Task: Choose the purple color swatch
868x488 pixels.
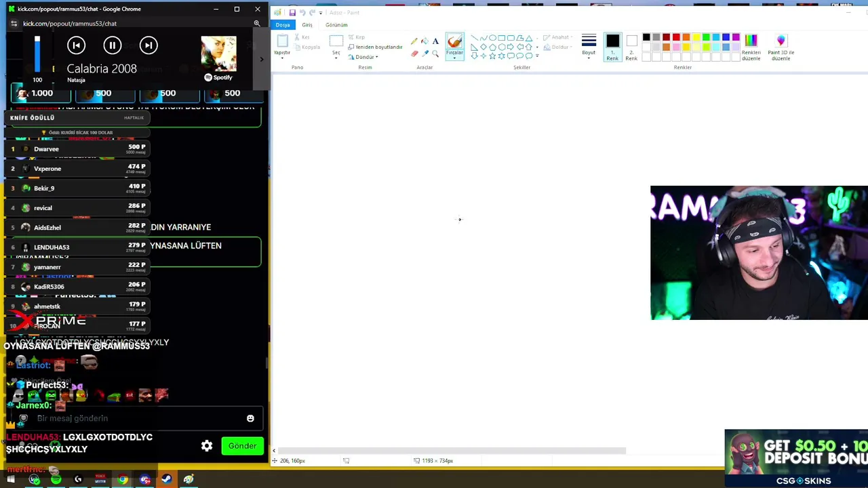Action: pos(736,37)
